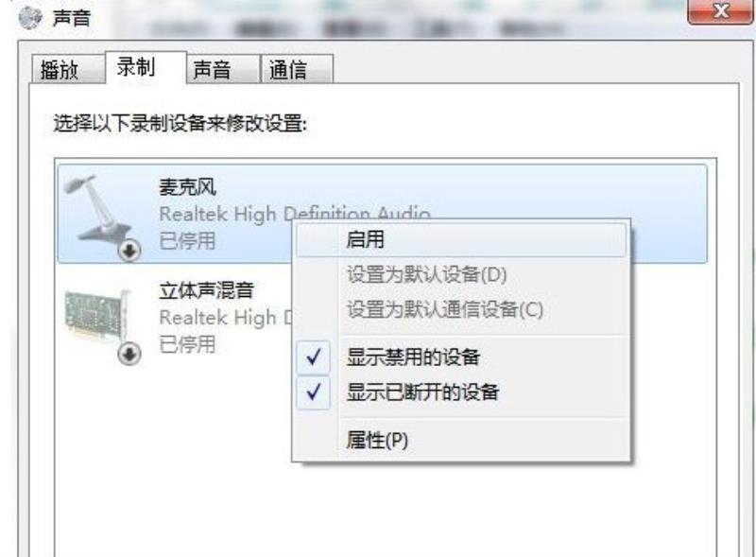Click the speaker icon in title bar
This screenshot has height=557, width=756.
[x=30, y=18]
